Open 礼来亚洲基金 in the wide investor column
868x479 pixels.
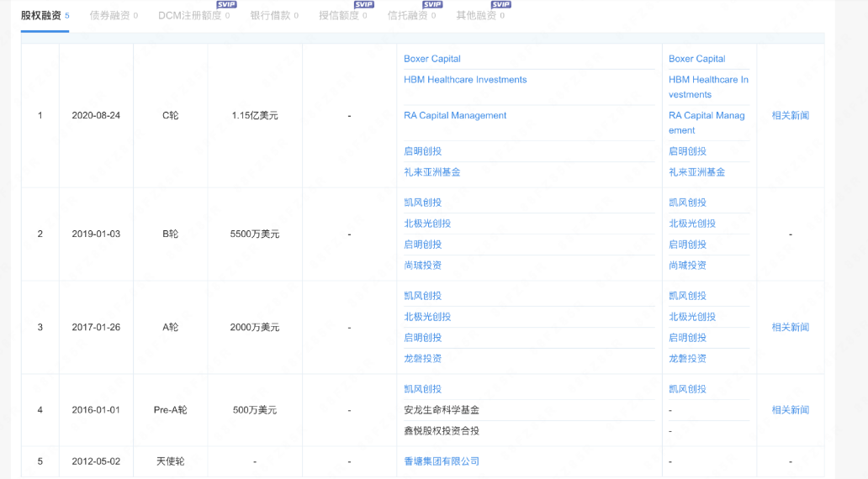pyautogui.click(x=431, y=172)
